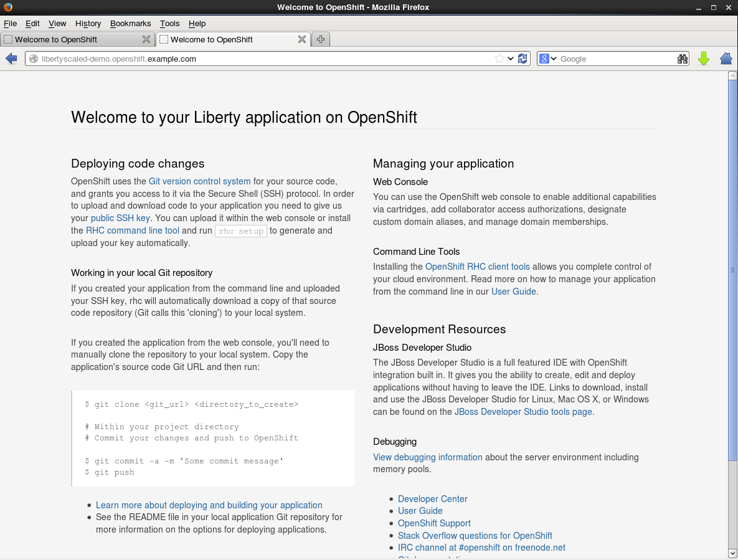Viewport: 738px width, 560px height.
Task: Click the 'Web Console' subheading
Action: (x=400, y=182)
